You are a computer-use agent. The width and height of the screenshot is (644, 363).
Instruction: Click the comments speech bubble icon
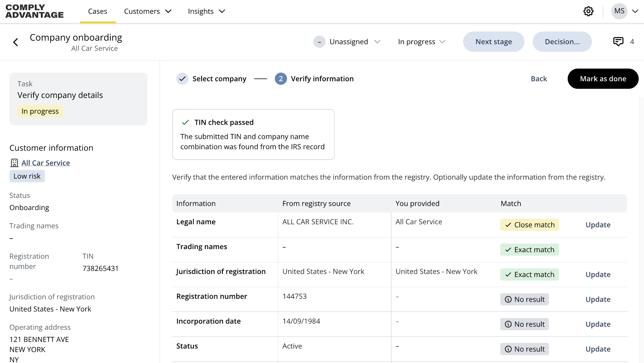(x=618, y=41)
